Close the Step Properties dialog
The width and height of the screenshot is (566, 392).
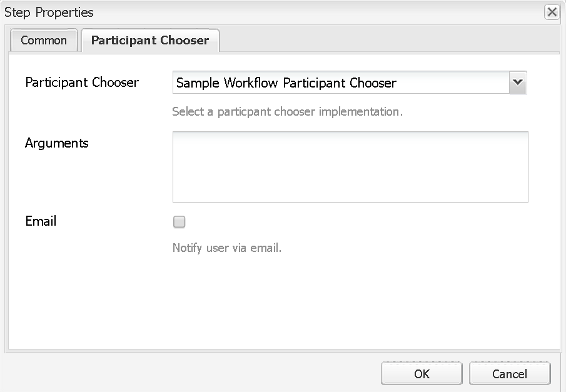(x=552, y=13)
